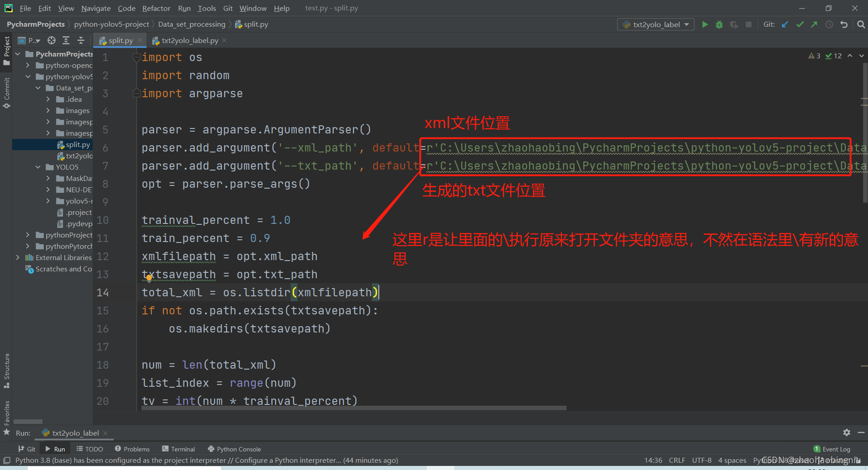Screen dimensions: 868x470
Task: Collapse all in project tree
Action: (81, 40)
